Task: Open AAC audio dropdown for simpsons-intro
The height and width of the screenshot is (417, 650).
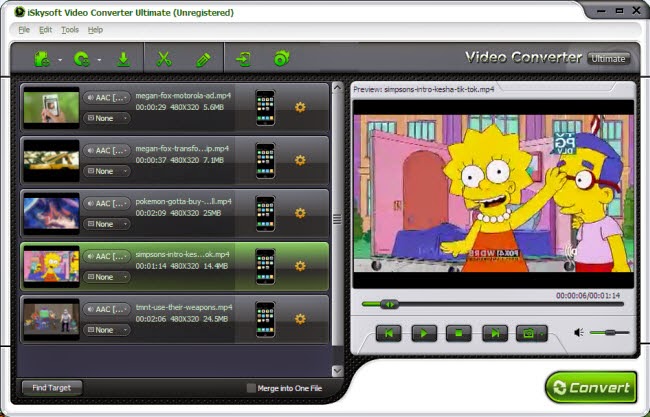Action: 107,257
